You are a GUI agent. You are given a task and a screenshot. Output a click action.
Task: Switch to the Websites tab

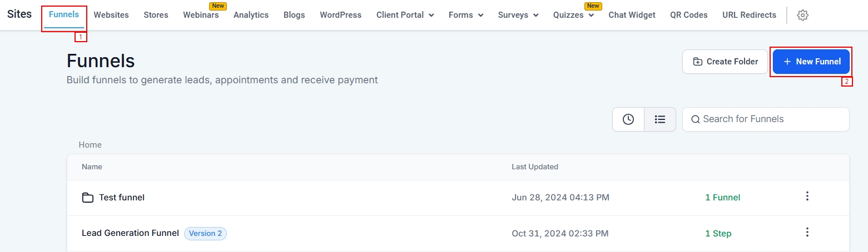tap(111, 15)
